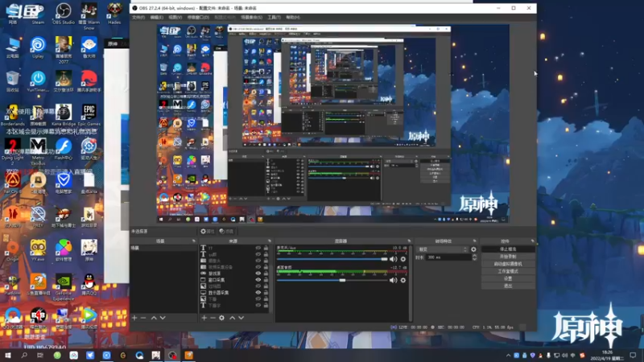This screenshot has height=362, width=644.
Task: Adjust the 桌面音频 volume slider
Action: click(332, 280)
